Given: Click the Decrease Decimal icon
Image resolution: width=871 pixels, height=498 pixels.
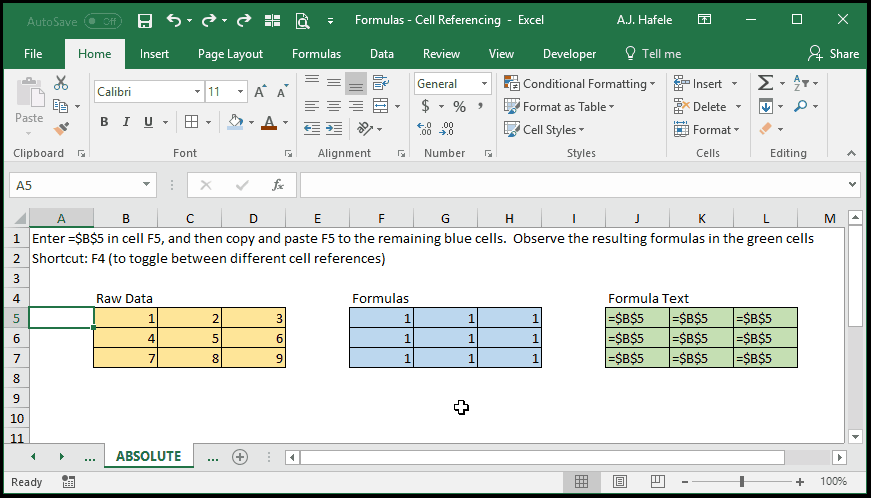Looking at the screenshot, I should pyautogui.click(x=447, y=129).
